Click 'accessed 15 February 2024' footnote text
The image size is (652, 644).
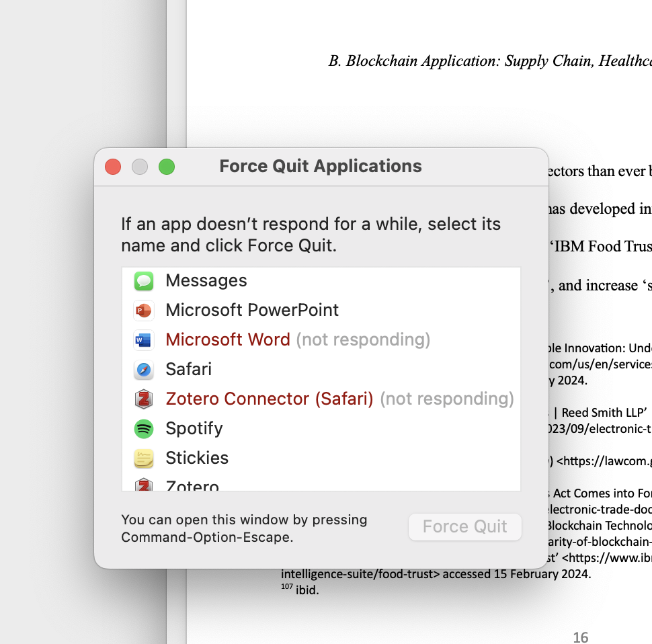click(x=516, y=574)
